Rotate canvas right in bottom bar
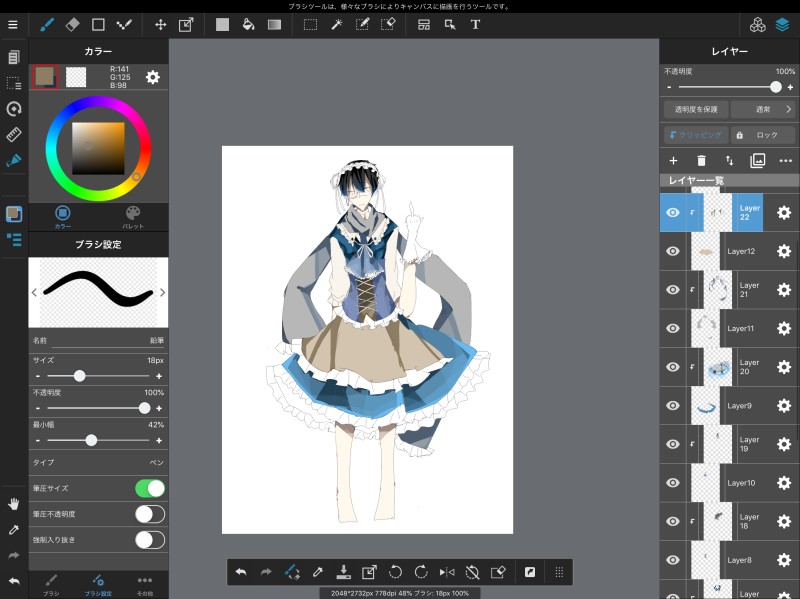The height and width of the screenshot is (599, 800). (x=421, y=572)
